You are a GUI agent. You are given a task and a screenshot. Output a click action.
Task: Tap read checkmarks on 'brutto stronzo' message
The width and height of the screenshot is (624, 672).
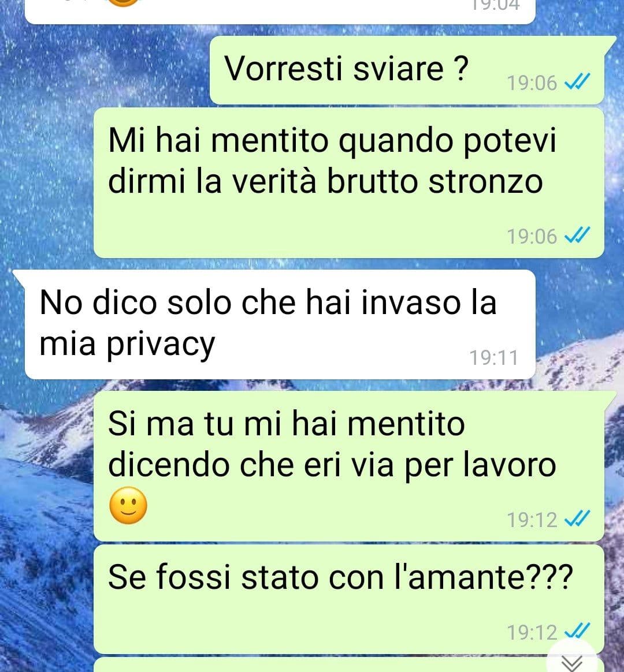tap(577, 235)
